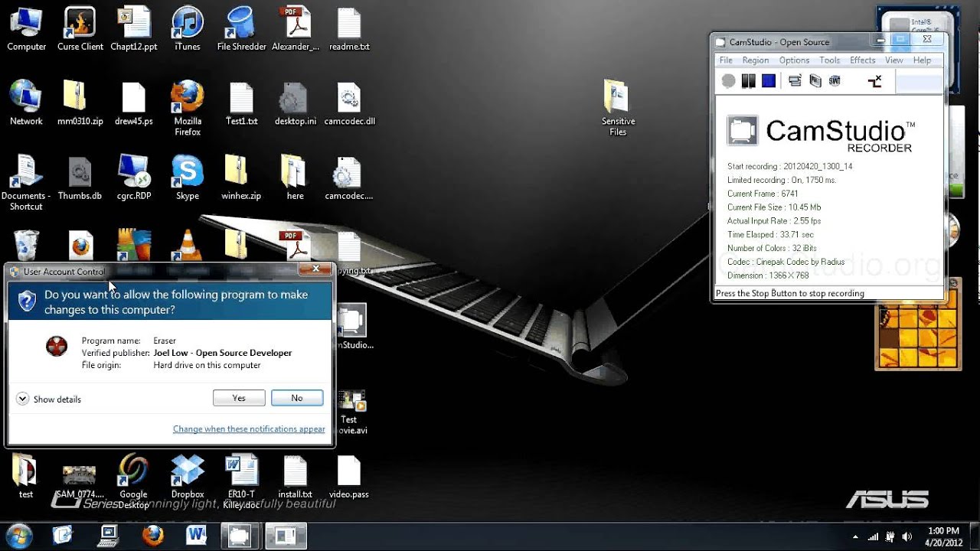Click No in User Account Control dialog

tap(297, 398)
